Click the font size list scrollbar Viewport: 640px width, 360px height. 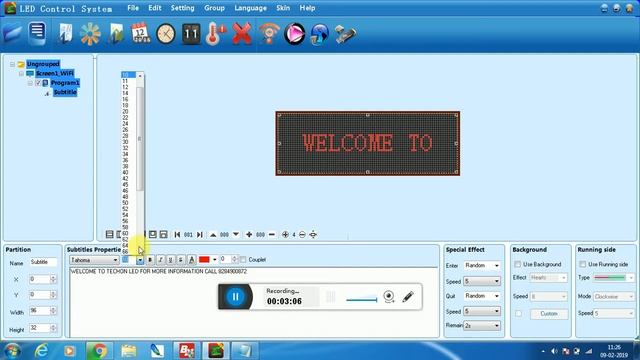point(140,139)
